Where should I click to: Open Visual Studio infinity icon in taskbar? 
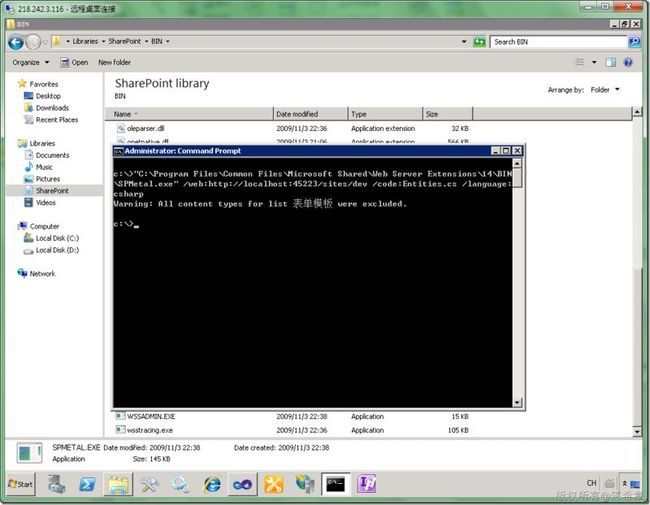point(243,484)
